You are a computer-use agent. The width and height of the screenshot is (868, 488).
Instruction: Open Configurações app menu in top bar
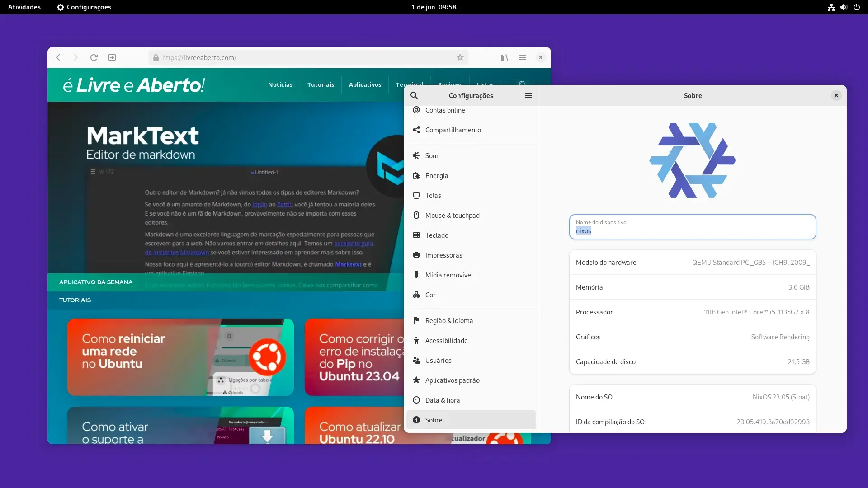point(84,7)
